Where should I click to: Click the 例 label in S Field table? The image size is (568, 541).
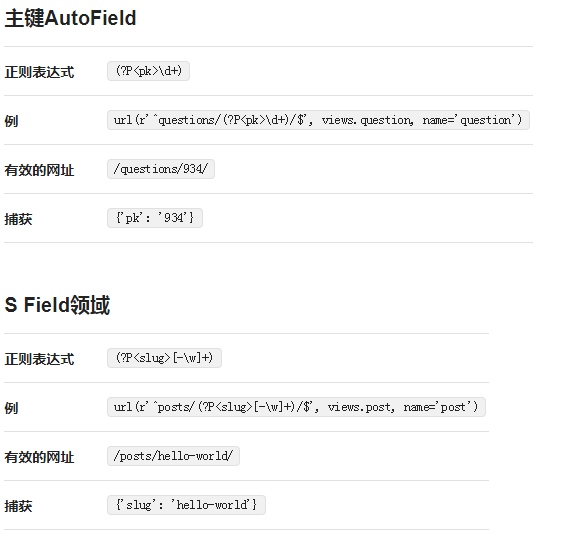tap(11, 408)
